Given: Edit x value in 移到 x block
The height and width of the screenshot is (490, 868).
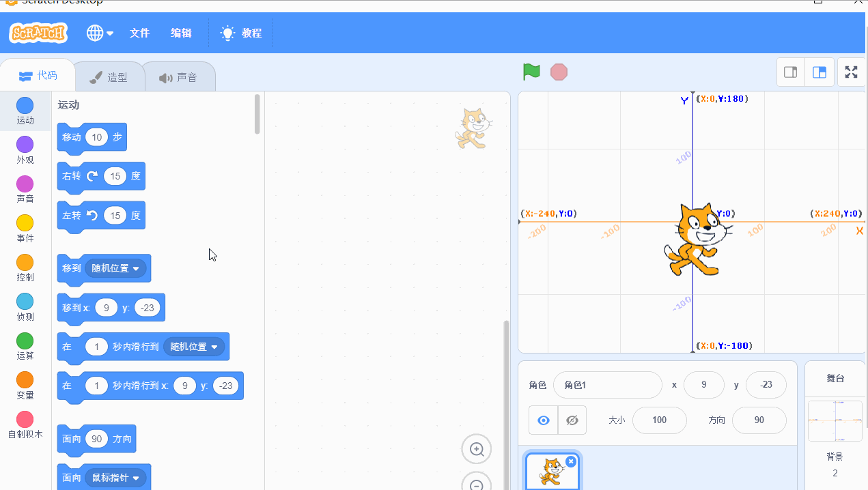Looking at the screenshot, I should click(106, 308).
